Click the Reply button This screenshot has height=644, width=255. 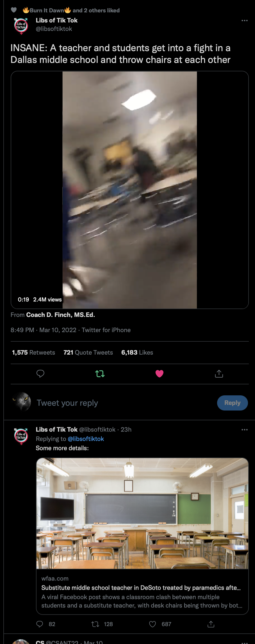pos(233,403)
